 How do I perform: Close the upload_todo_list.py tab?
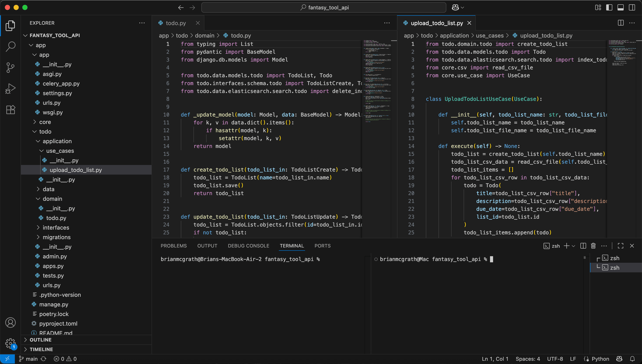pyautogui.click(x=469, y=23)
